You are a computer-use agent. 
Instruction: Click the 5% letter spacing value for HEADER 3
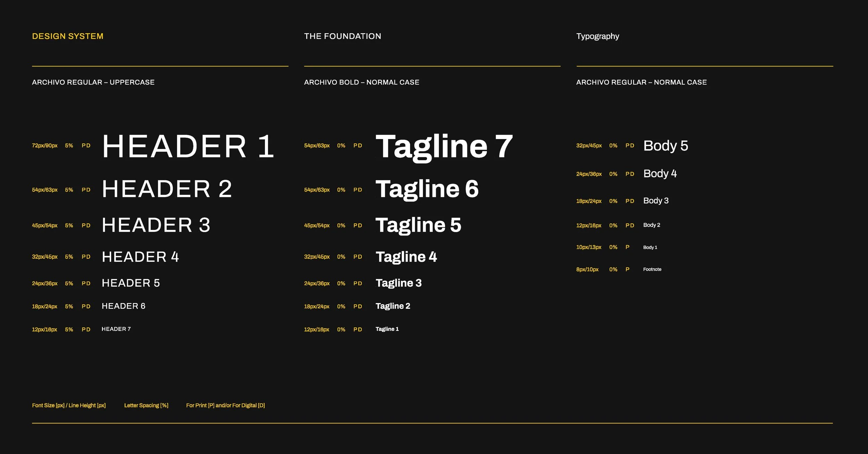(69, 225)
